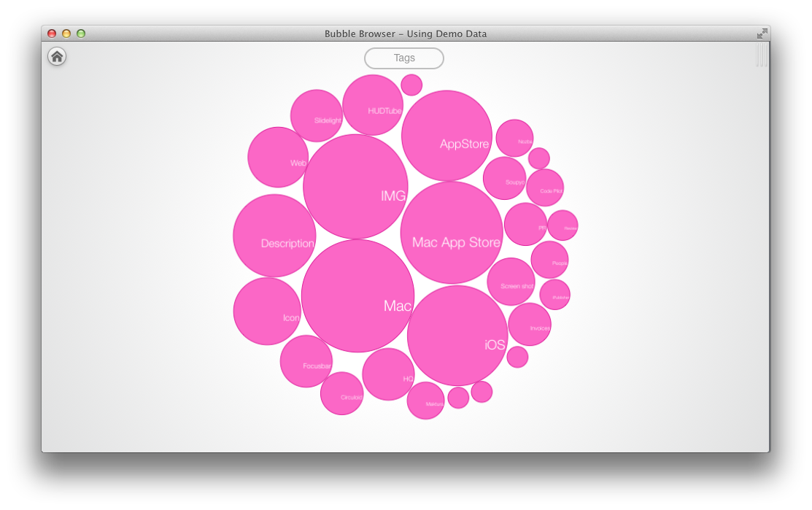Select the iOS bubble
The image size is (812, 510).
point(457,335)
